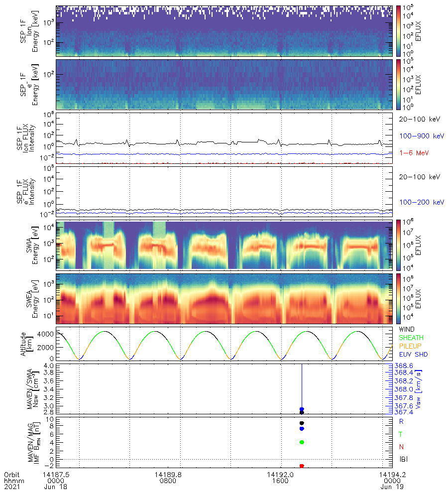Click the 0800 time axis label
This screenshot has width=448, height=498.
168,481
